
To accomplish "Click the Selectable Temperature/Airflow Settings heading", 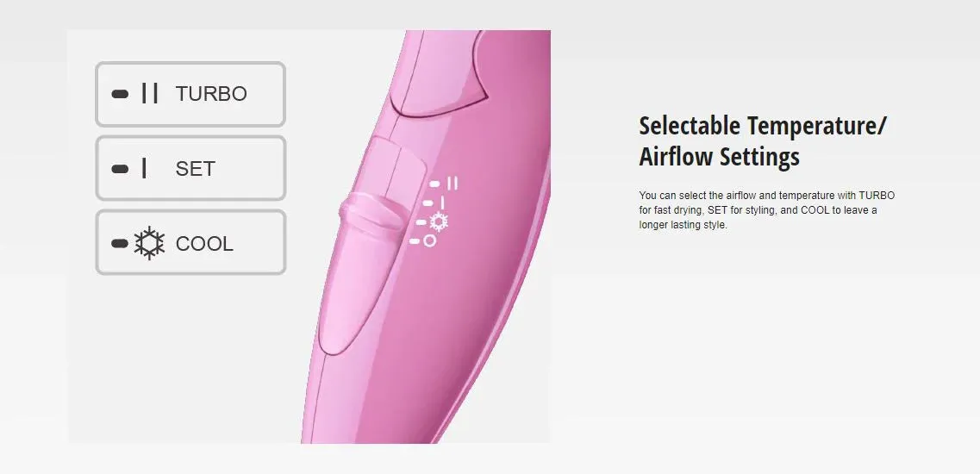I will pyautogui.click(x=763, y=140).
